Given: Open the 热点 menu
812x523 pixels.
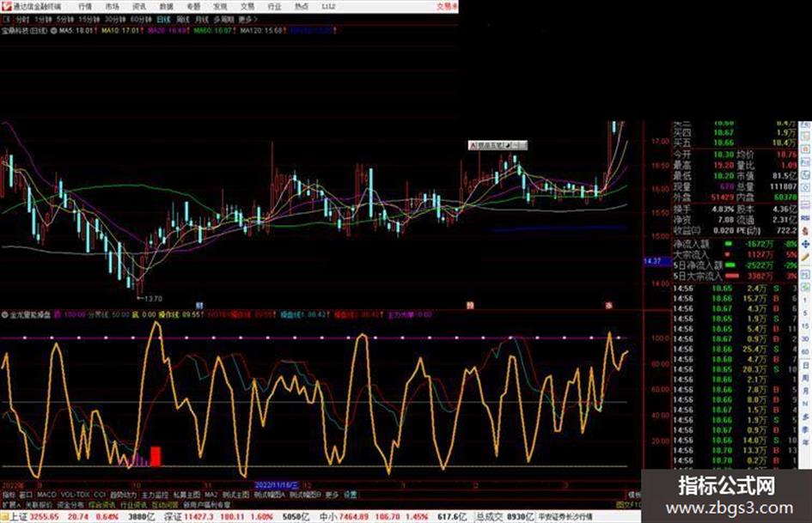Looking at the screenshot, I should (x=302, y=7).
